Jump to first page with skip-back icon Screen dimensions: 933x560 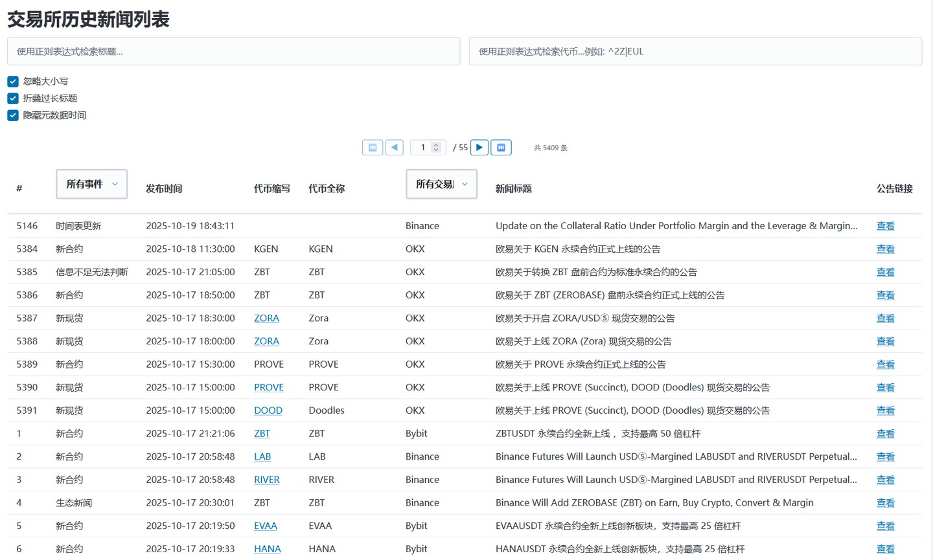(x=372, y=147)
